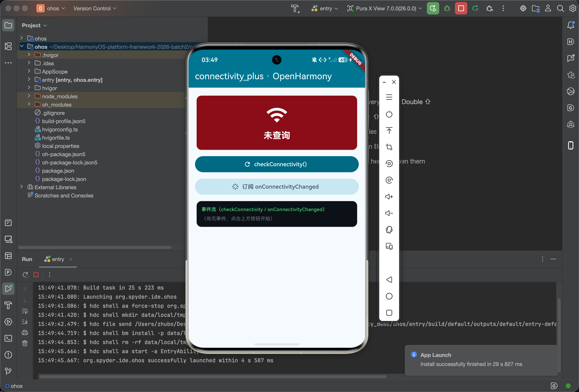The width and height of the screenshot is (579, 392).
Task: Stop process in the Run panel toolbar
Action: pos(36,274)
